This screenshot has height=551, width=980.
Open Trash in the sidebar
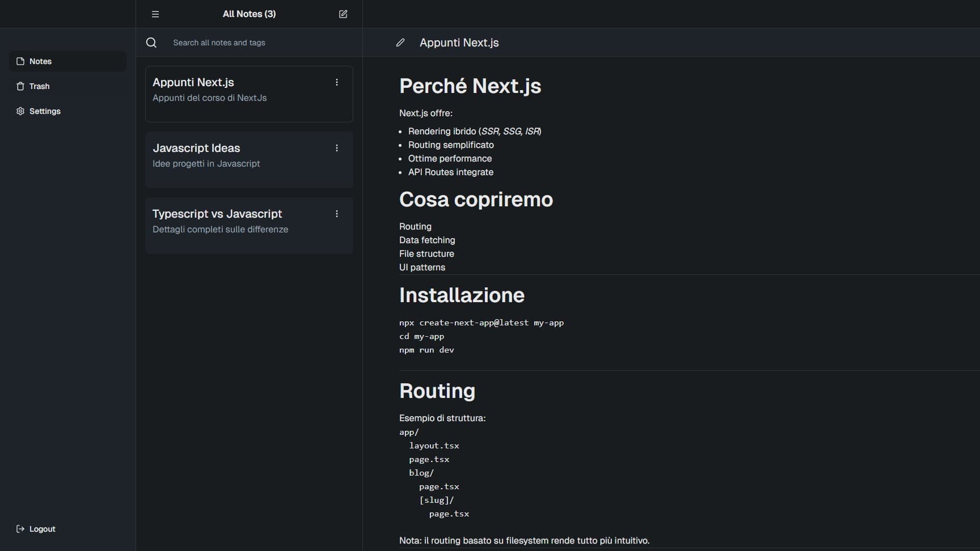click(x=39, y=86)
